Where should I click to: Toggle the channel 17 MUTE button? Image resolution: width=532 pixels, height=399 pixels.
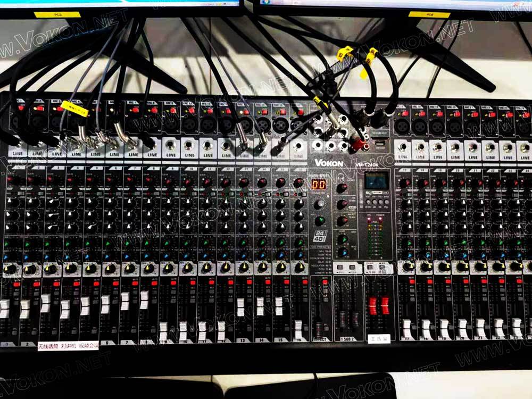click(x=413, y=281)
